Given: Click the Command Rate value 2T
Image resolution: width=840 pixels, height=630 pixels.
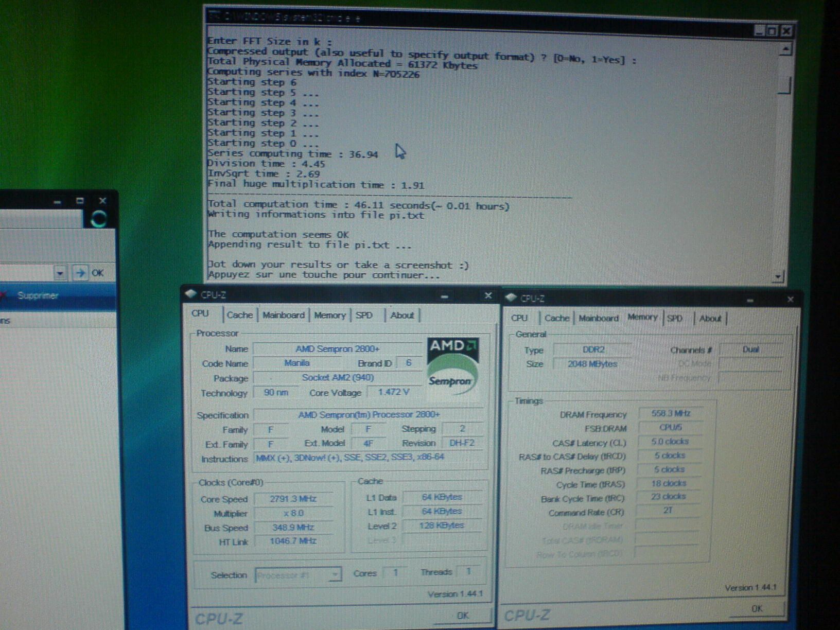Looking at the screenshot, I should click(x=668, y=510).
